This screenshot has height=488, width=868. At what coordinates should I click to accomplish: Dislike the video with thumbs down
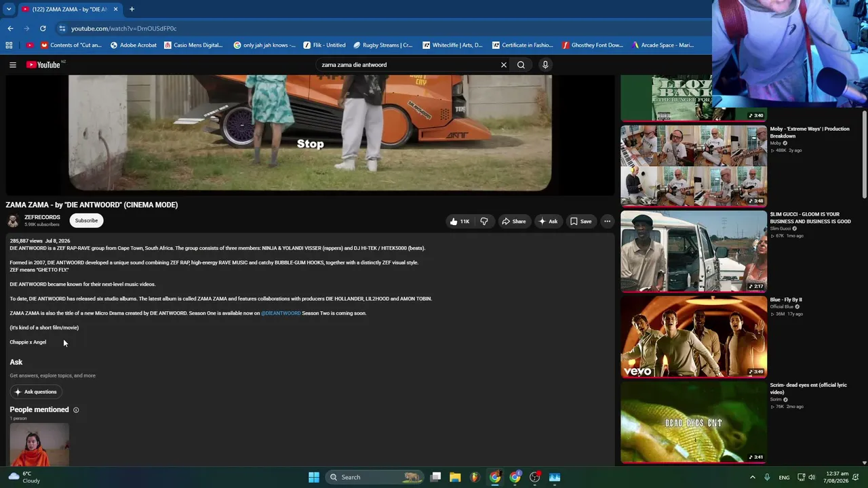click(484, 221)
